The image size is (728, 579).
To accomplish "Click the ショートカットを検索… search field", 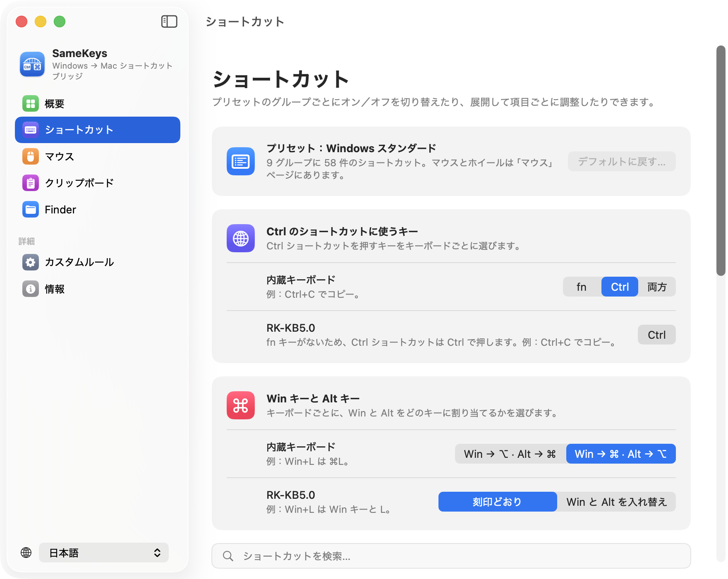I will 451,556.
